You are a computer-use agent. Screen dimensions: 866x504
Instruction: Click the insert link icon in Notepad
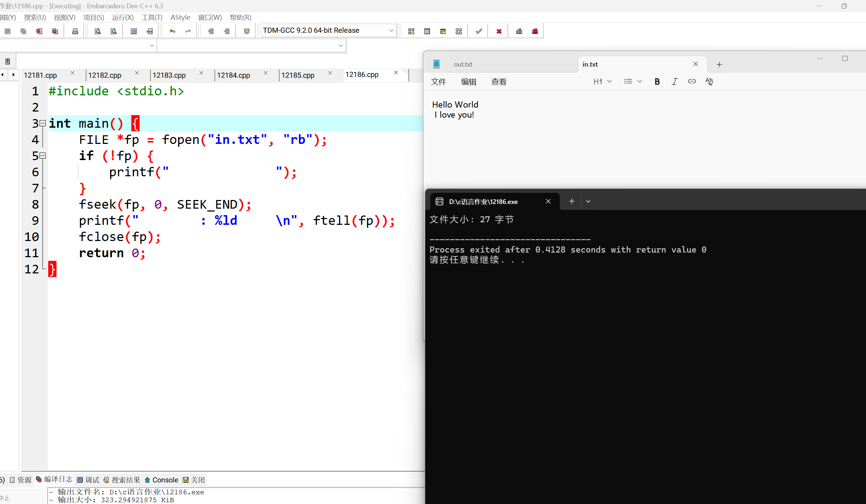692,82
